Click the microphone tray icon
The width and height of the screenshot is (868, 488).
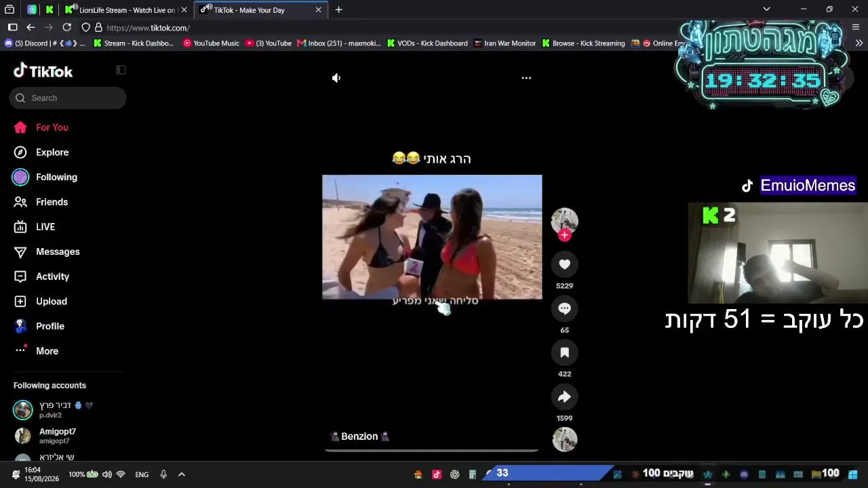coord(163,474)
